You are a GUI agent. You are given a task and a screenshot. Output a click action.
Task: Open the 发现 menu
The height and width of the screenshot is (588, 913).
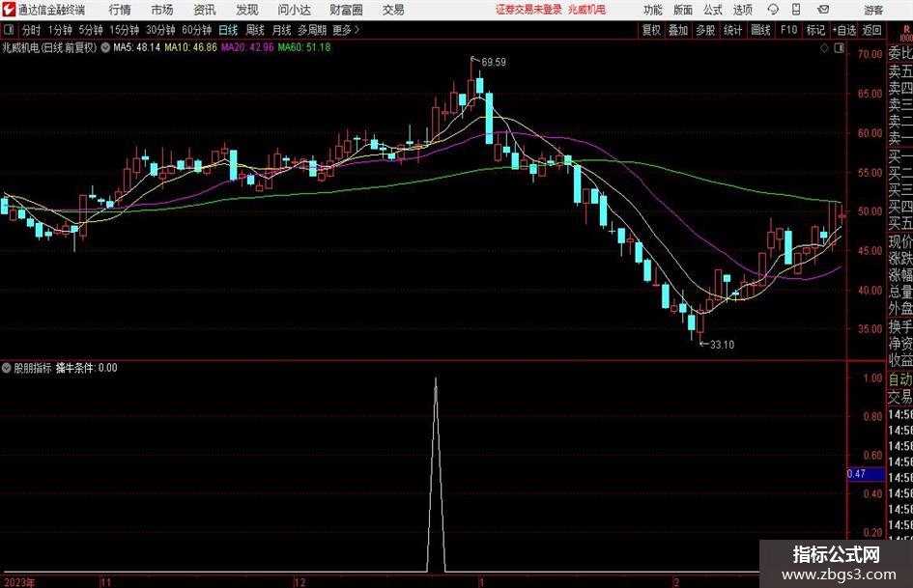point(247,10)
